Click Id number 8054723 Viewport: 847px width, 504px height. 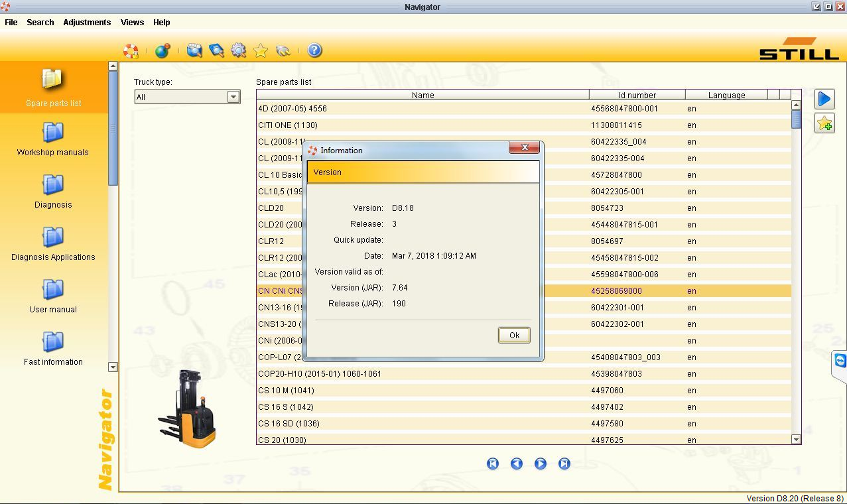(x=607, y=208)
